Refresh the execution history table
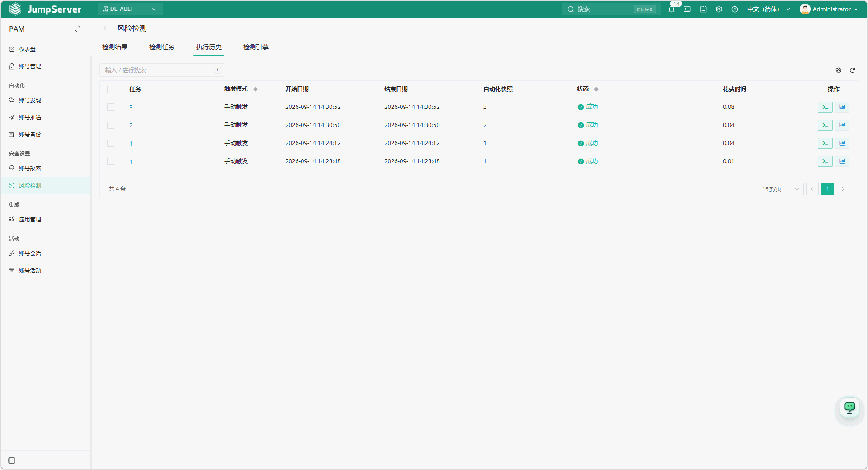This screenshot has height=470, width=868. click(852, 70)
